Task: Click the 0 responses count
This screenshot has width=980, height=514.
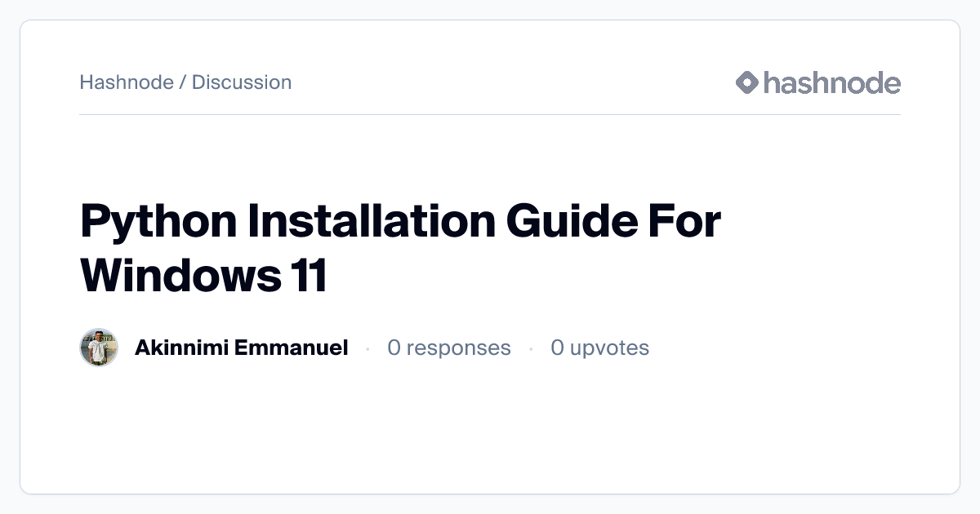Action: [448, 348]
